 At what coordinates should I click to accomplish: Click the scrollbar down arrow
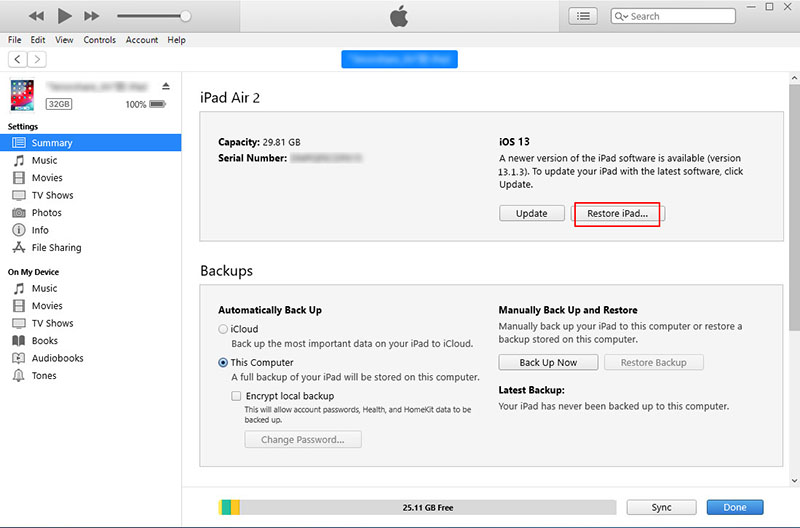coord(794,481)
